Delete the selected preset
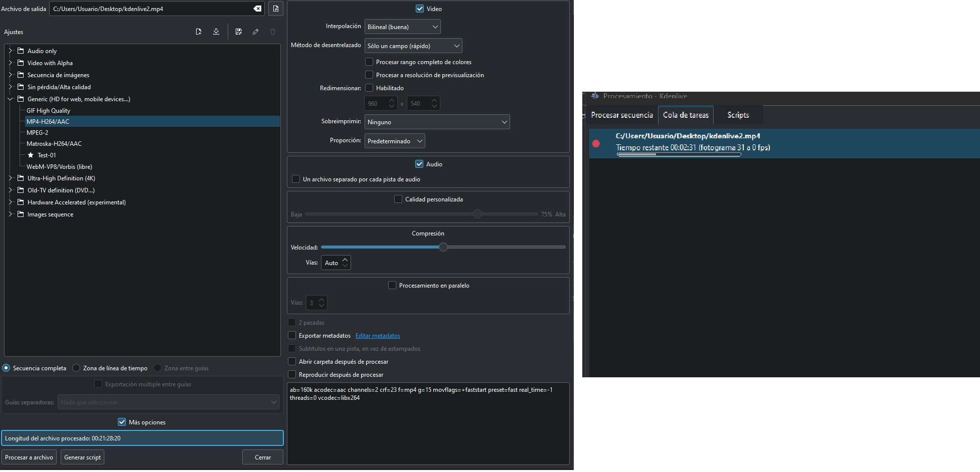The height and width of the screenshot is (472, 980). click(273, 32)
